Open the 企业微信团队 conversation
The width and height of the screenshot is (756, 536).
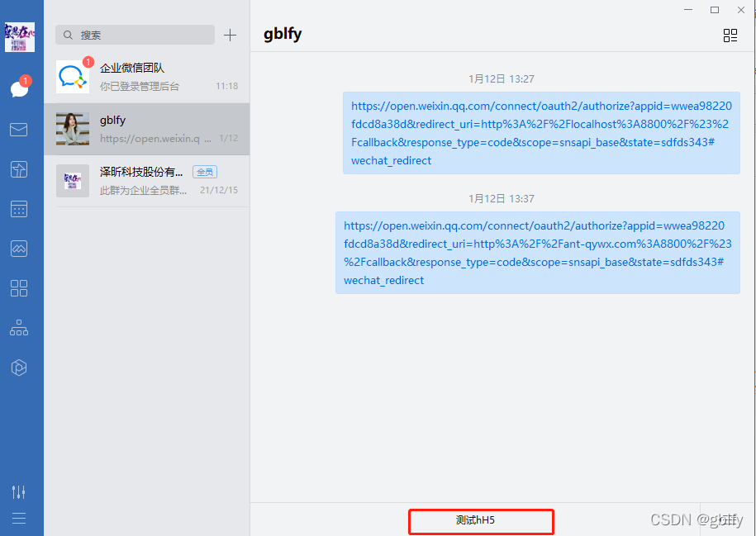pos(146,77)
